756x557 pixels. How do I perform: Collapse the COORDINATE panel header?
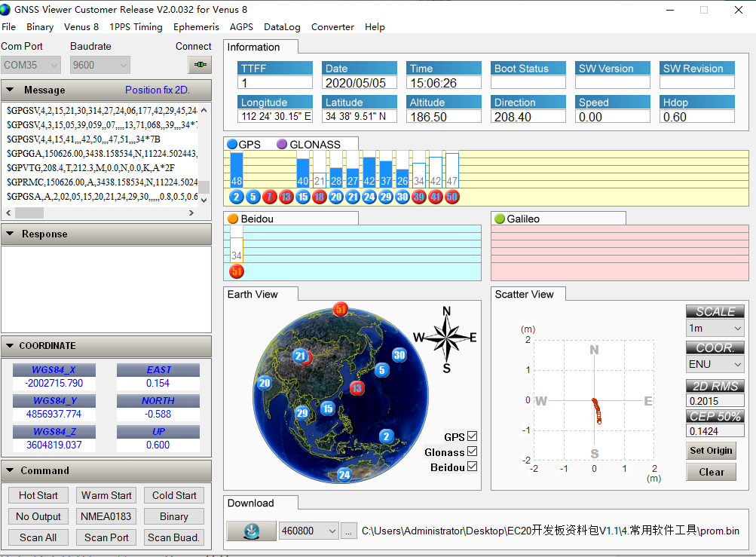[106, 346]
